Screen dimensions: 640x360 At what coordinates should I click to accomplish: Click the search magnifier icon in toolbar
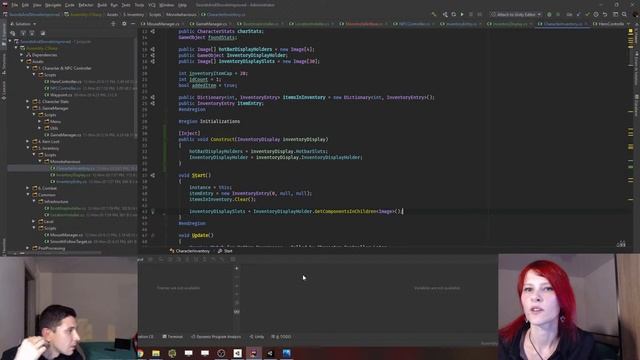pos(624,14)
